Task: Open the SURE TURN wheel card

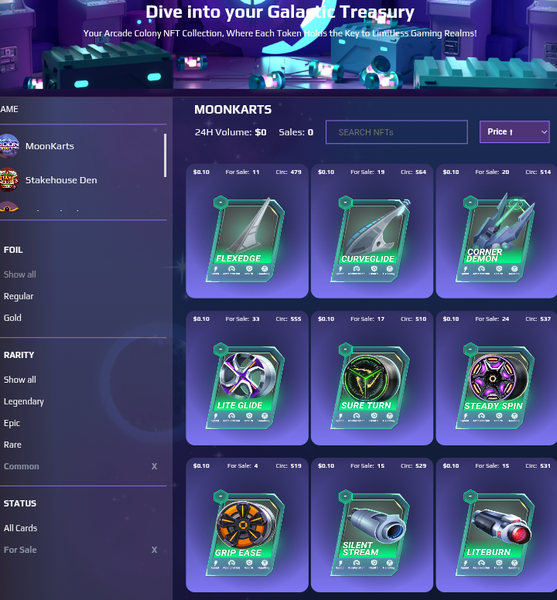Action: [x=370, y=386]
